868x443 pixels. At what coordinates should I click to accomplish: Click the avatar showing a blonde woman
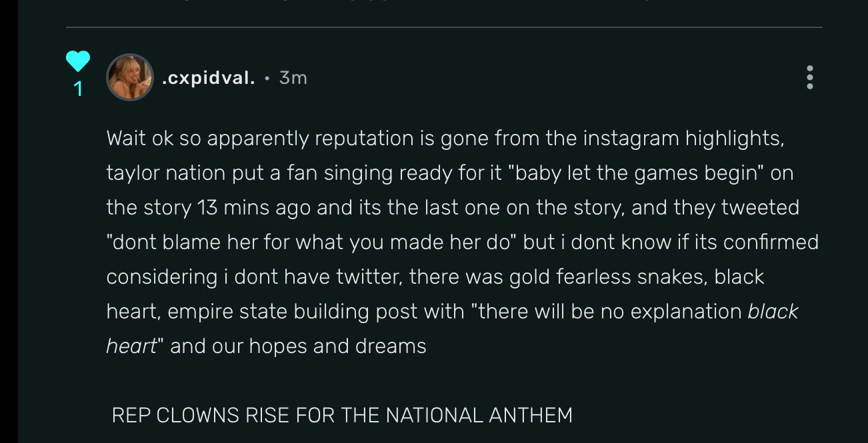[x=131, y=77]
